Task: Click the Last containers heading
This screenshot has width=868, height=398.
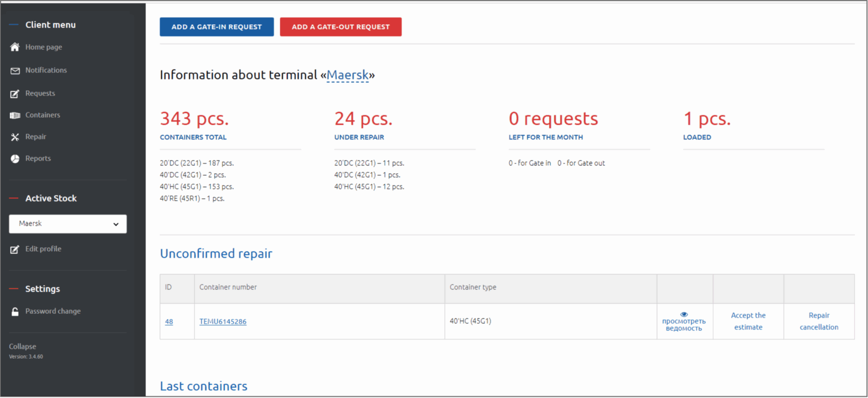Action: (204, 386)
